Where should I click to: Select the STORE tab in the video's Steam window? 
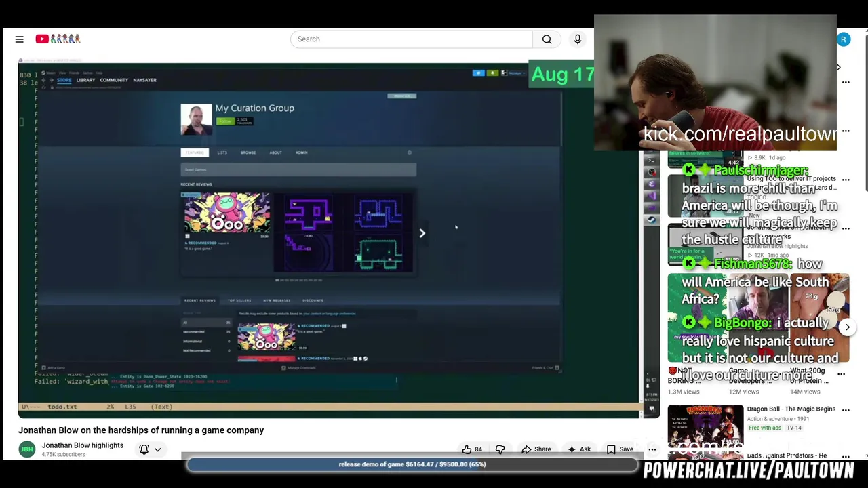(64, 80)
